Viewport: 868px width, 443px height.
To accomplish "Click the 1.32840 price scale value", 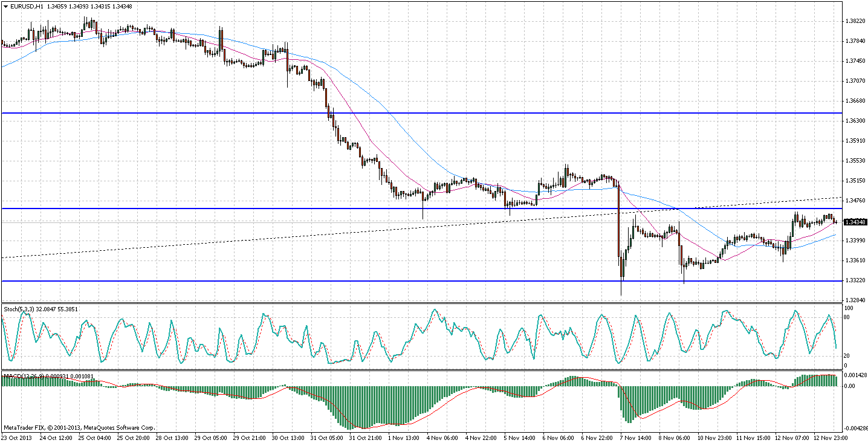I will tap(855, 300).
